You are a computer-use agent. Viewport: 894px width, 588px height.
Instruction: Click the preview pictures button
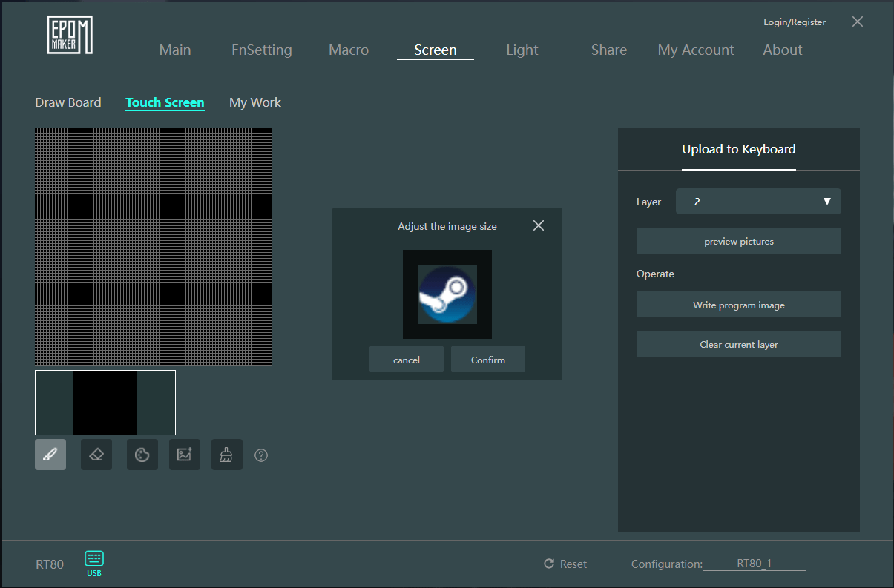tap(739, 241)
